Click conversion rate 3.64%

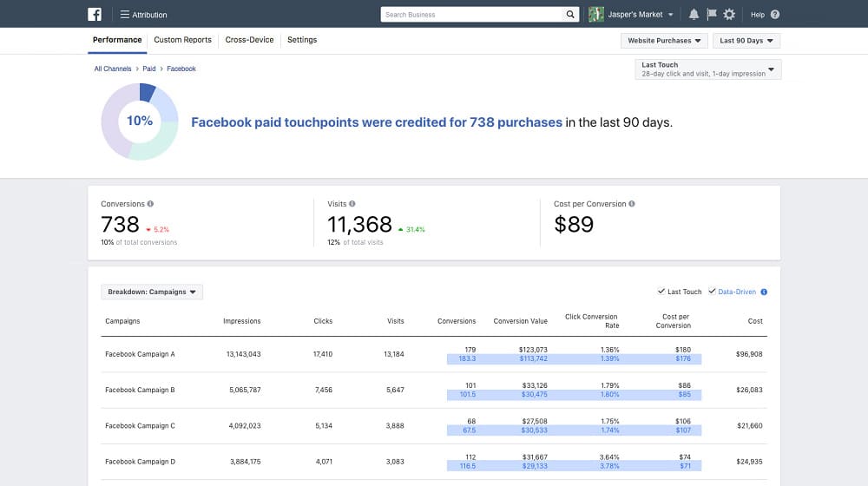pyautogui.click(x=609, y=457)
